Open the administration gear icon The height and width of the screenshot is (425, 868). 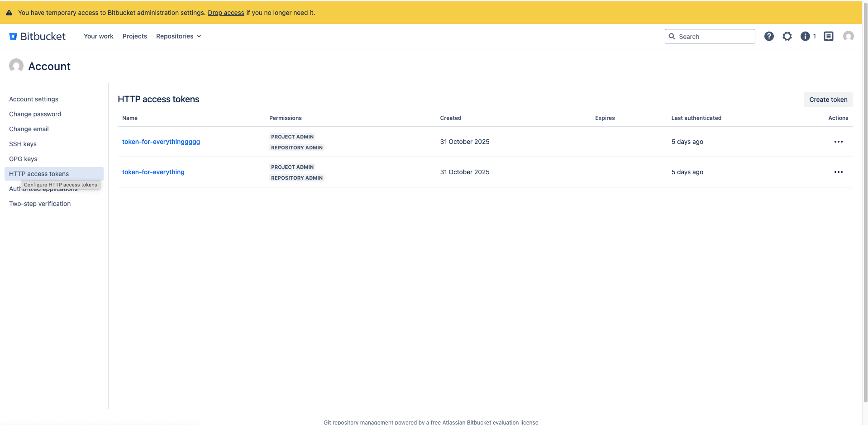(x=787, y=36)
